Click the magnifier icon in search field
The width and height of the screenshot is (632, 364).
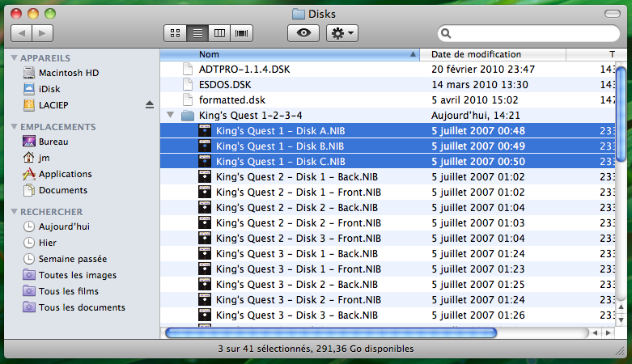pos(446,33)
